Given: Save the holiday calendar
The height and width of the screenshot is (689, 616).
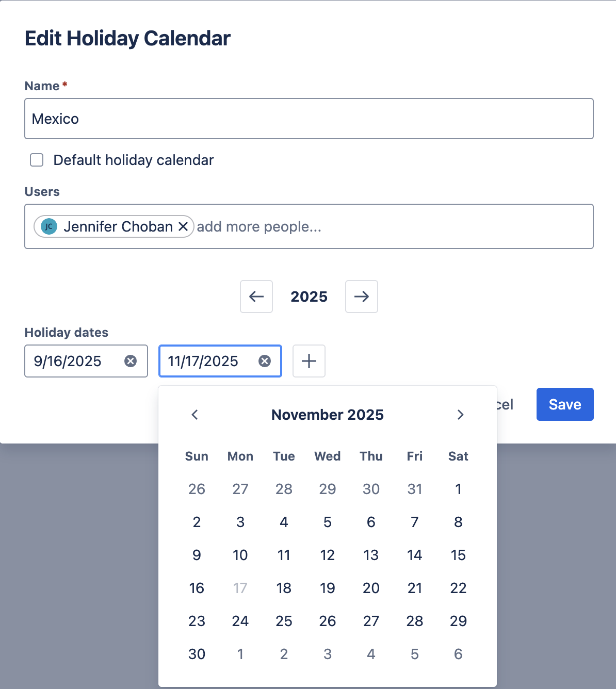Looking at the screenshot, I should (x=564, y=404).
